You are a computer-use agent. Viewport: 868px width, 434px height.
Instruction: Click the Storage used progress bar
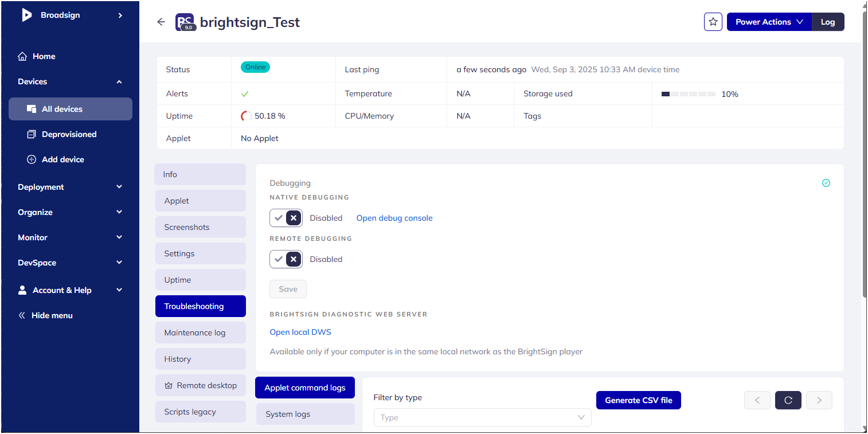coord(689,94)
